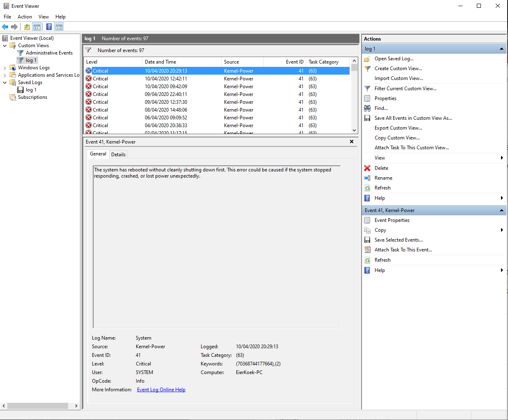The height and width of the screenshot is (420, 508).
Task: Click Refresh icon under log 1 actions
Action: (367, 188)
